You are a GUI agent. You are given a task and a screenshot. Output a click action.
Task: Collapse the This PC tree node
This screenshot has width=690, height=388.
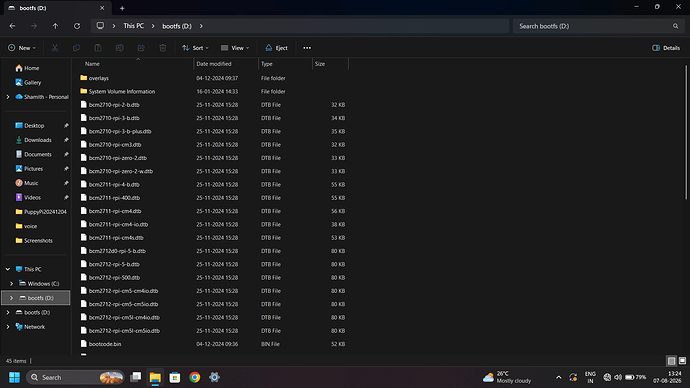click(x=8, y=269)
